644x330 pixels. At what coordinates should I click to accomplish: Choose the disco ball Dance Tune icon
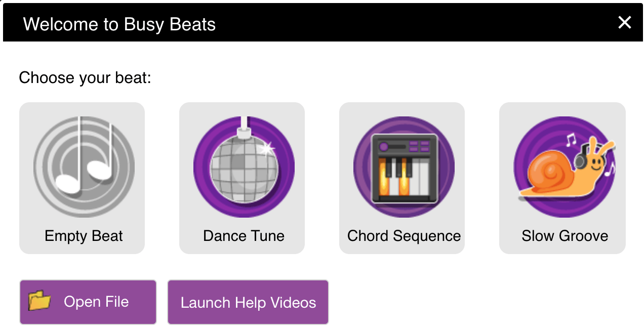coord(244,167)
